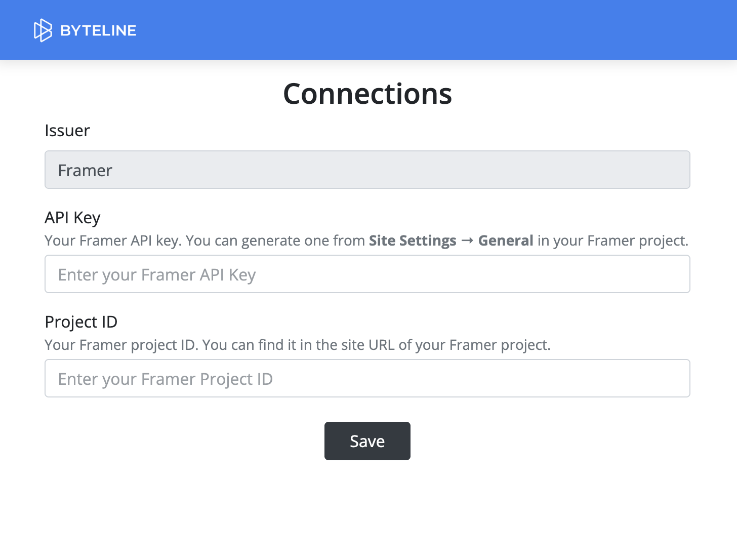Viewport: 737px width, 560px height.
Task: Click "You can generate one from" help text
Action: (x=275, y=241)
